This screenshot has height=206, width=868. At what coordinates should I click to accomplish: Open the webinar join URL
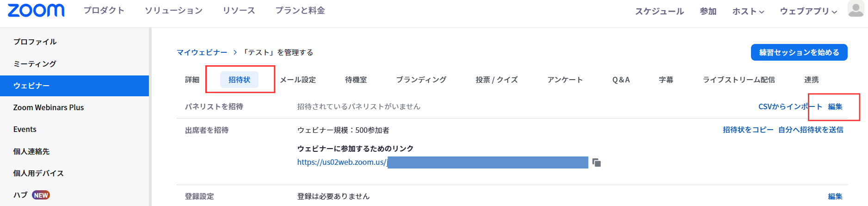(342, 162)
